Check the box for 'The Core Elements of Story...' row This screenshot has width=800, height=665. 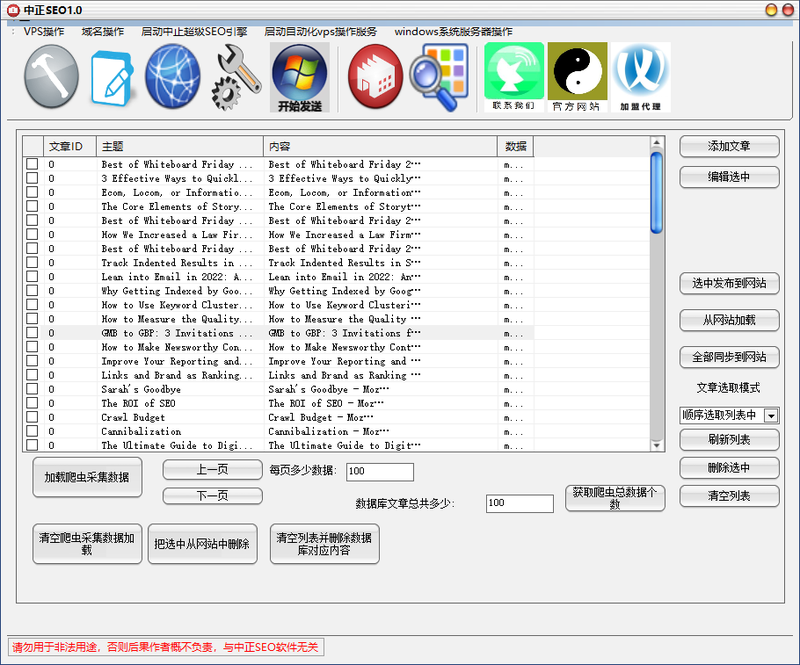32,206
